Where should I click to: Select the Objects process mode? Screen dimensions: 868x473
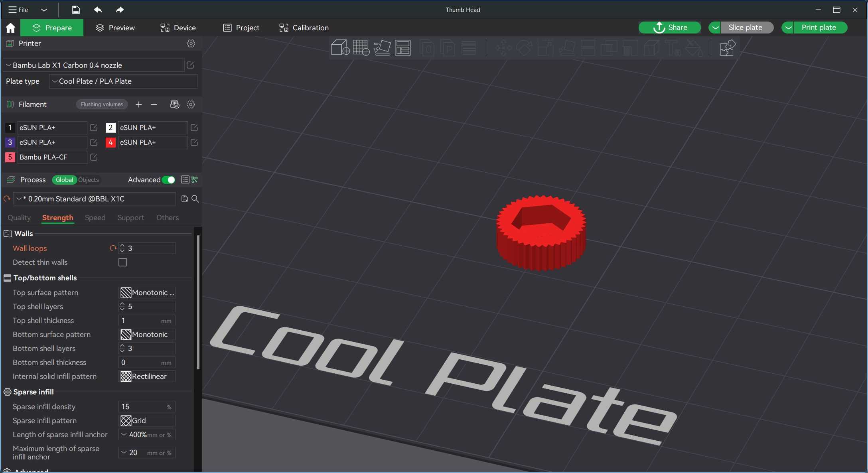tap(89, 180)
